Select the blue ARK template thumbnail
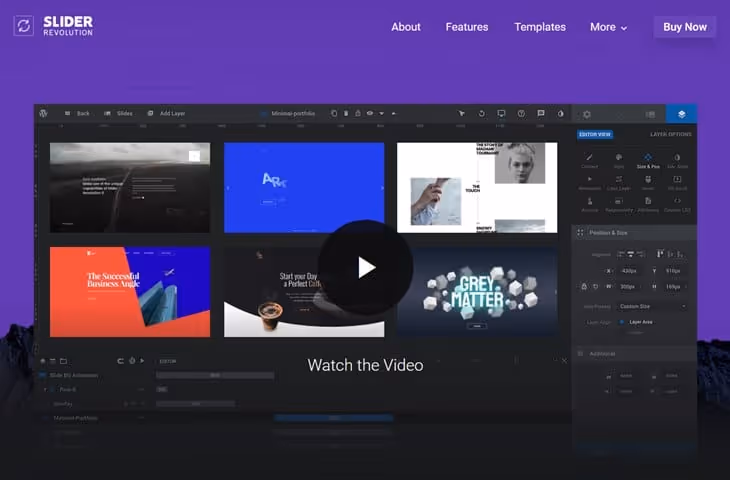The width and height of the screenshot is (730, 480). coord(304,188)
